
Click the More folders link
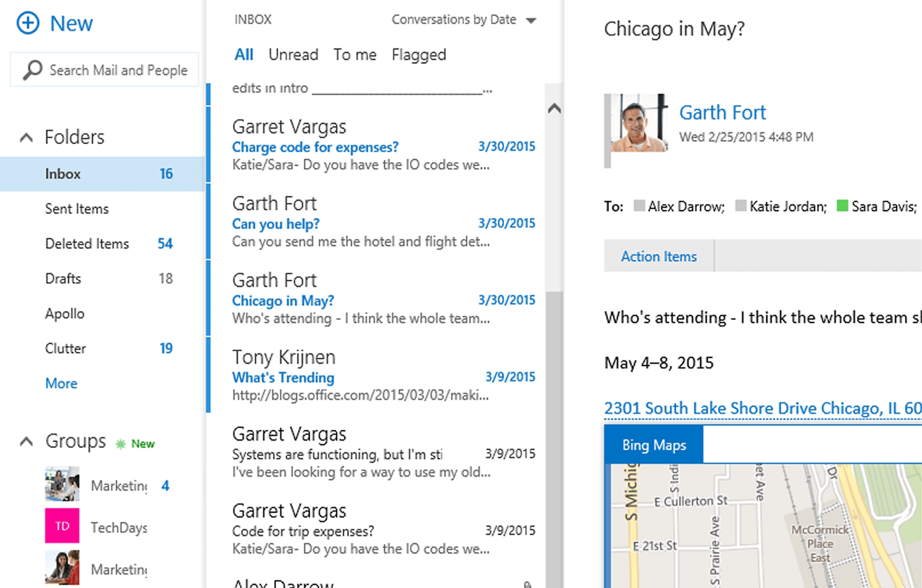click(x=61, y=383)
